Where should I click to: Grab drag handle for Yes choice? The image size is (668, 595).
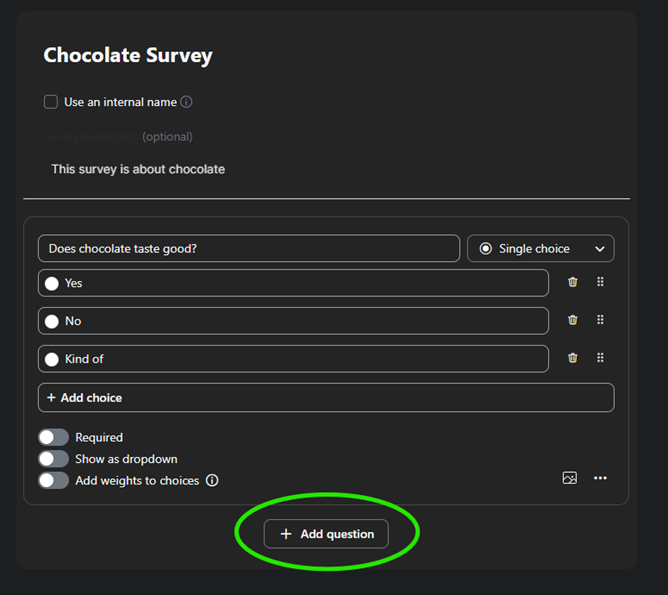tap(600, 282)
